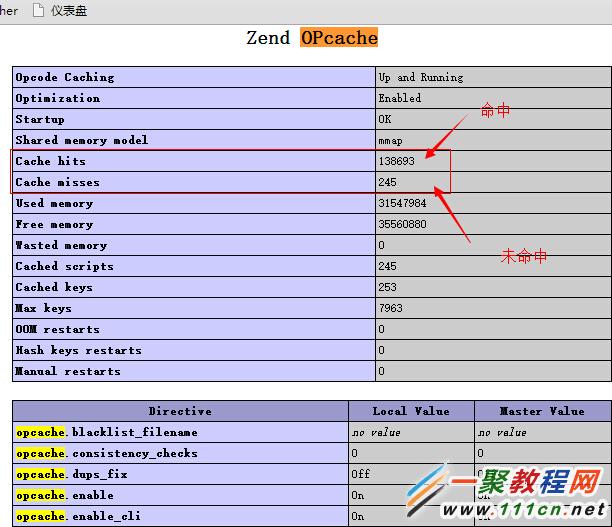Select the 'Opcode Caching' row label
Viewport: 612px width, 527px height.
coord(65,77)
